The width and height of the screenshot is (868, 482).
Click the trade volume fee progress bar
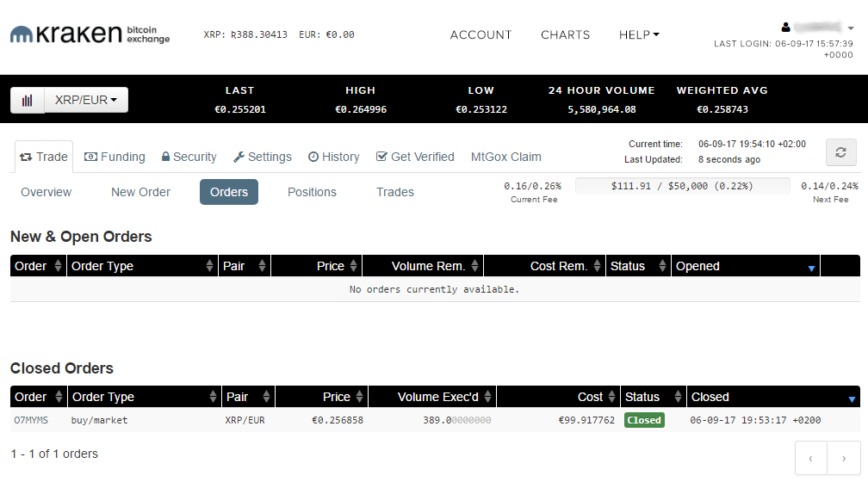point(681,186)
